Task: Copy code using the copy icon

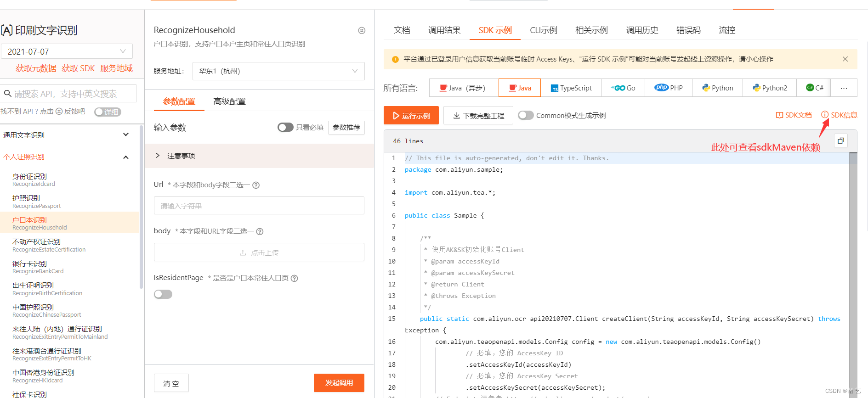Action: click(841, 141)
